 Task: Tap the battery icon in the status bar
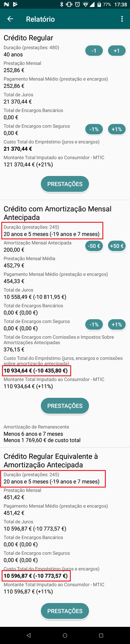coord(99,5)
